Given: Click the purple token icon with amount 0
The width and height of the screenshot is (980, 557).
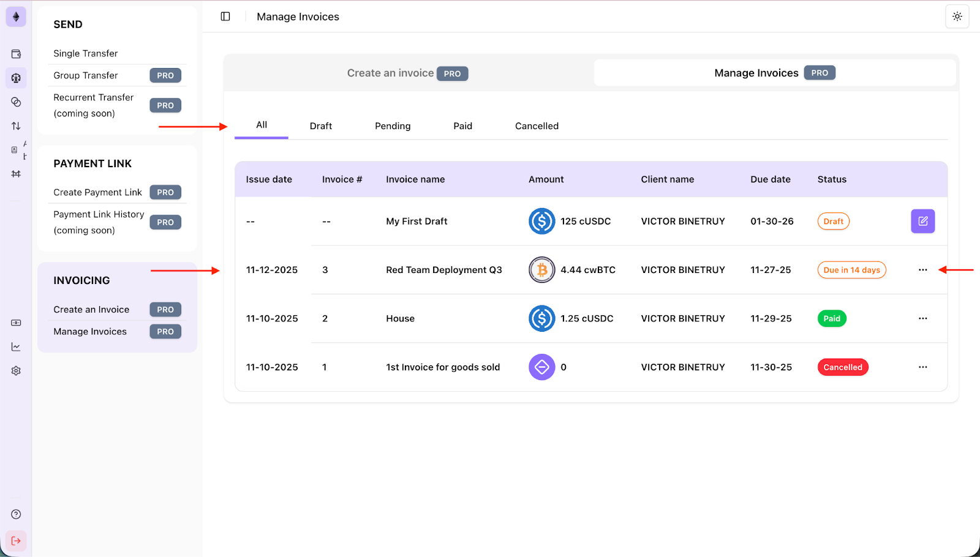Looking at the screenshot, I should (542, 367).
